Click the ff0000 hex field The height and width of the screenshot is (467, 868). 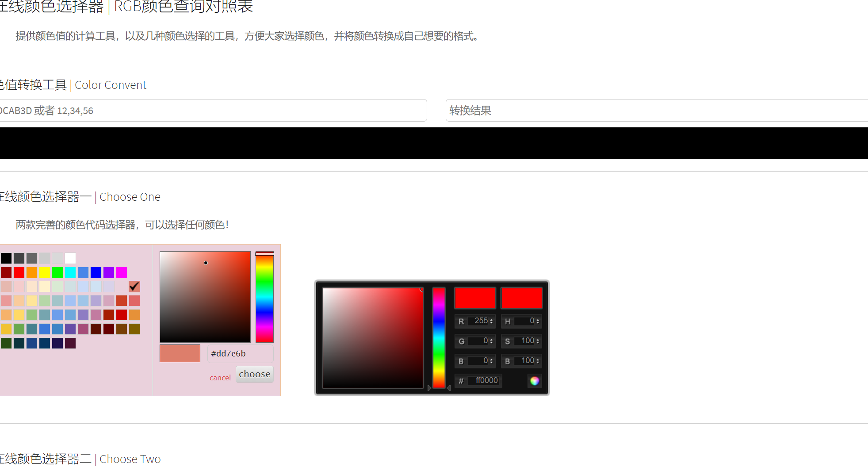(x=486, y=380)
